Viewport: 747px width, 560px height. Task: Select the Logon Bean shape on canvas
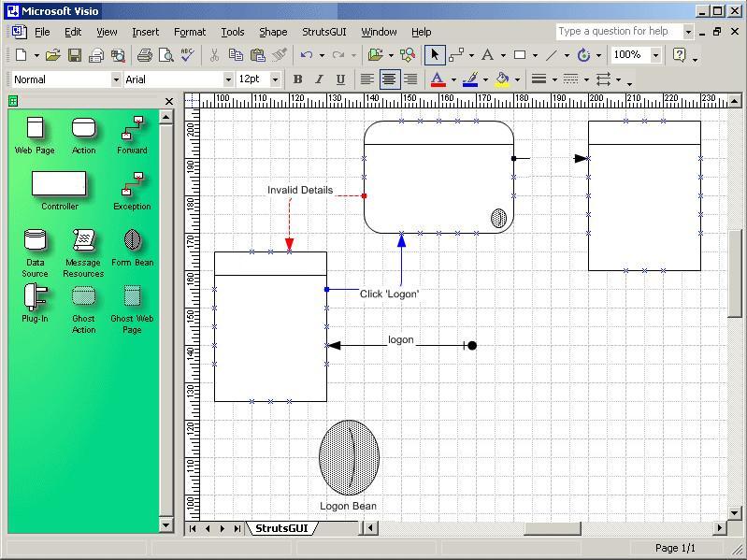[350, 457]
